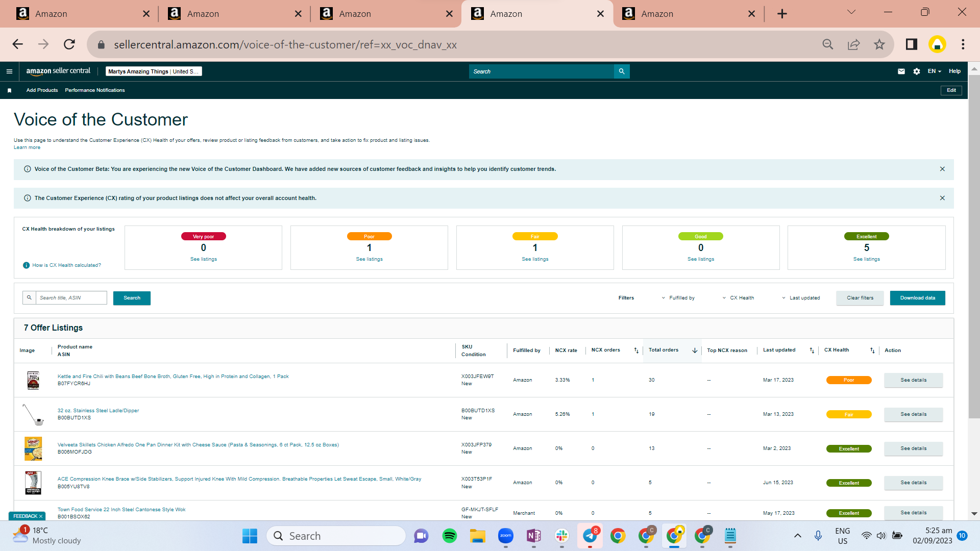
Task: Sort the table by Last updated column arrows
Action: point(812,350)
